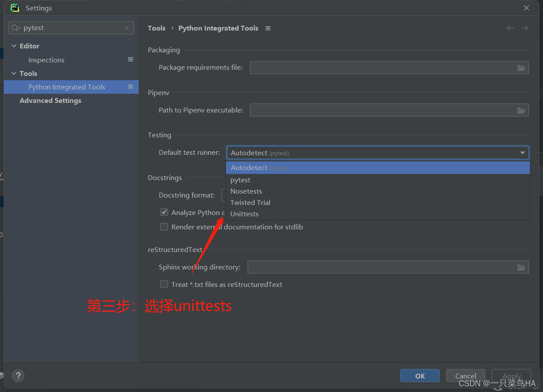Click the forward navigation arrow
543x392 pixels.
(525, 28)
